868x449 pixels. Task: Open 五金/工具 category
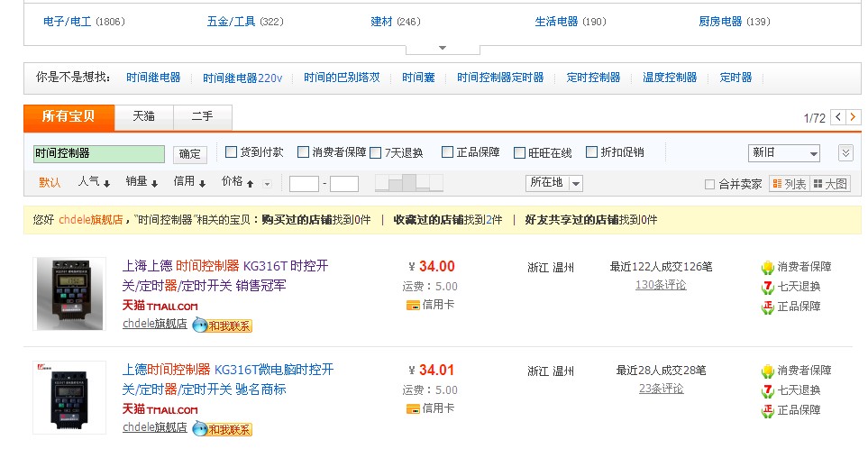[x=231, y=22]
